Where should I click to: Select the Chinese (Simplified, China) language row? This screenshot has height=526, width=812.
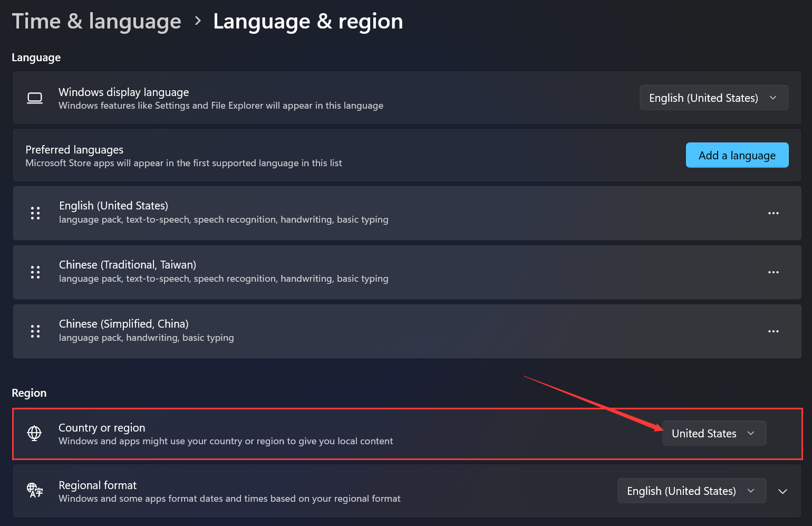407,331
